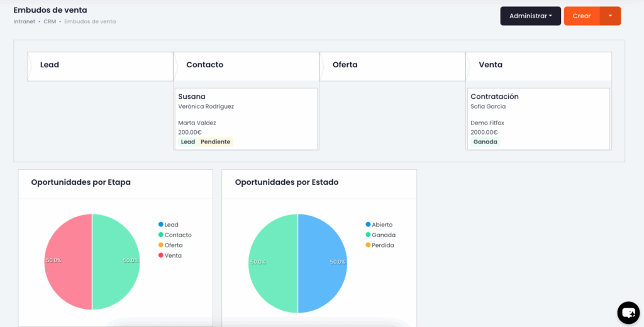644x327 pixels.
Task: Go to Intranet breadcrumb link
Action: (25, 21)
